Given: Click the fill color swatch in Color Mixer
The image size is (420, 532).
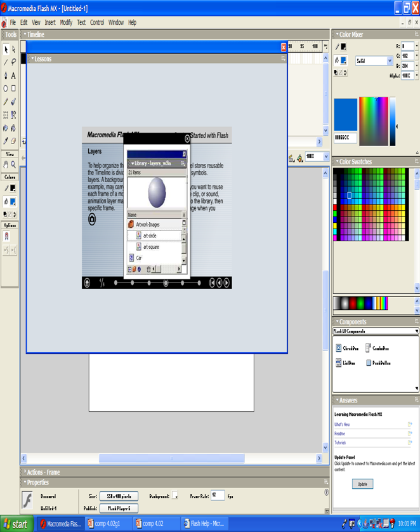Looking at the screenshot, I should point(343,60).
